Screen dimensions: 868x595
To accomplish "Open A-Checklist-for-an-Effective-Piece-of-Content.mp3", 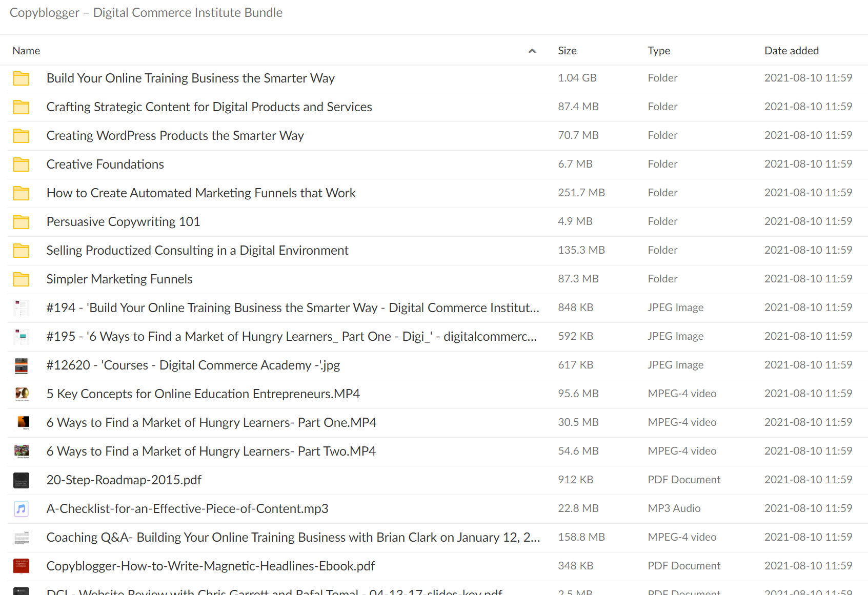I will coord(187,509).
